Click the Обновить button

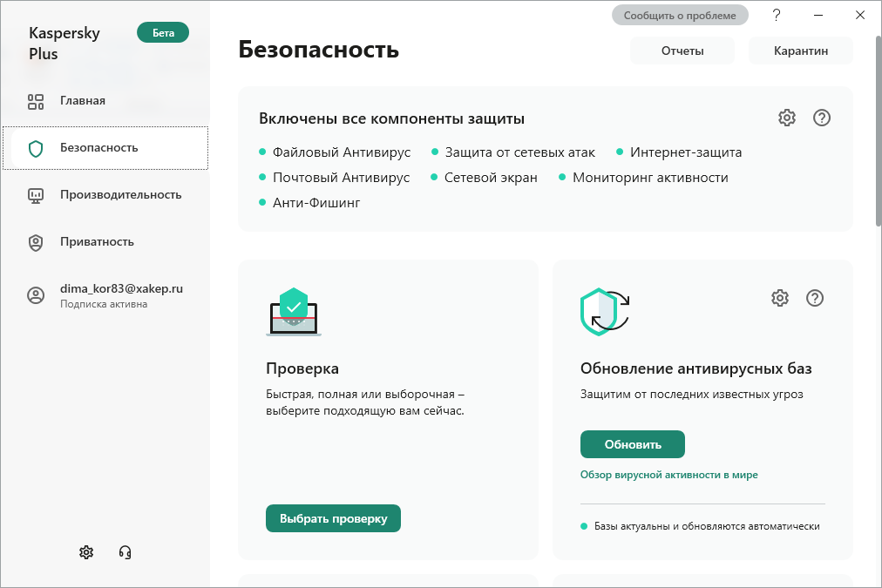pyautogui.click(x=632, y=444)
